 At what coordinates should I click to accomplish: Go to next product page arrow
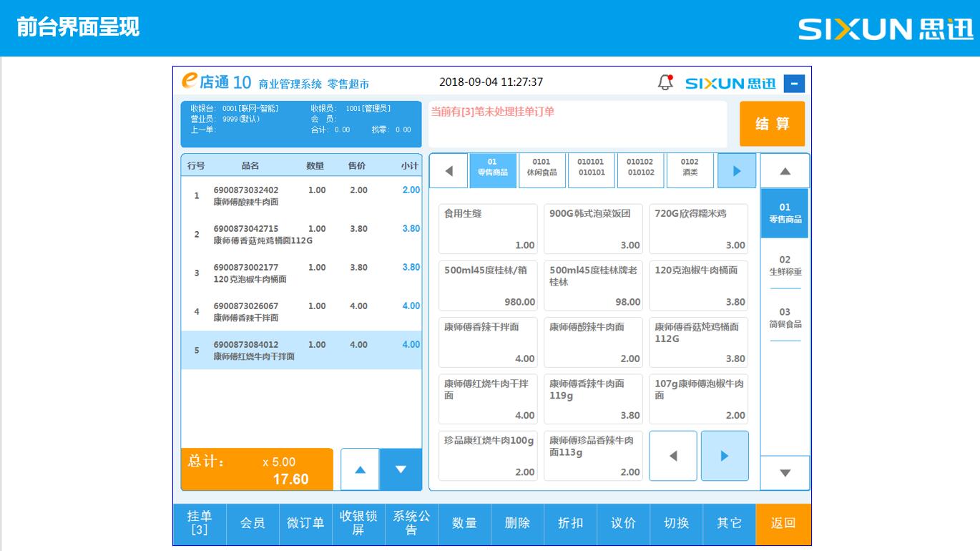point(725,456)
